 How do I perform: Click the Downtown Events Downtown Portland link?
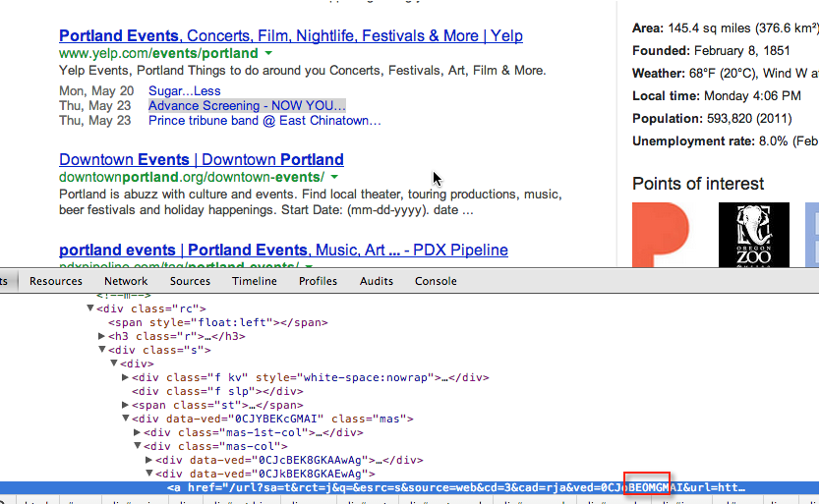click(201, 159)
